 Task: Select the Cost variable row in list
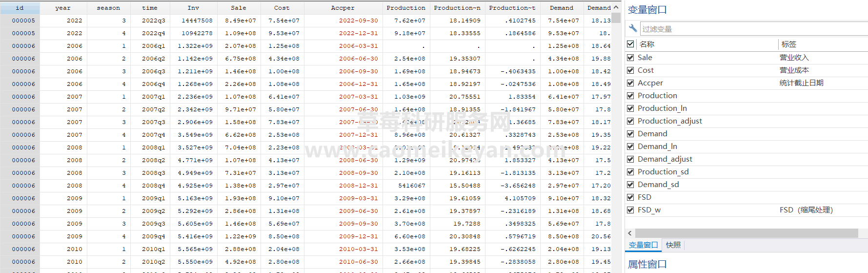(x=646, y=70)
